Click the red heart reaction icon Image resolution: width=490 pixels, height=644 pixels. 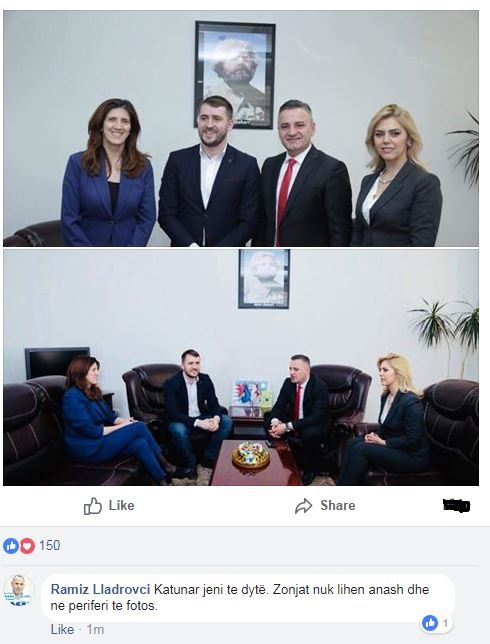pos(27,546)
